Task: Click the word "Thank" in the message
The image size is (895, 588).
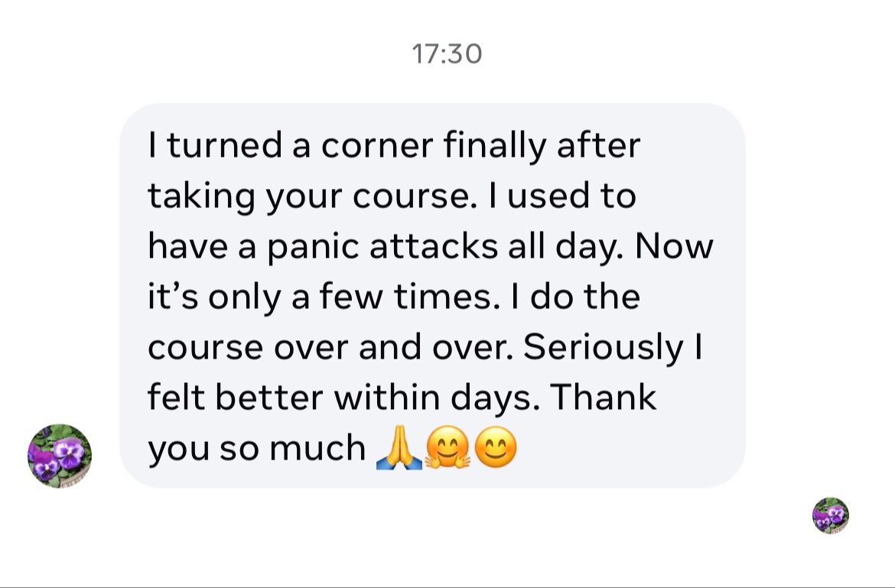Action: (603, 398)
